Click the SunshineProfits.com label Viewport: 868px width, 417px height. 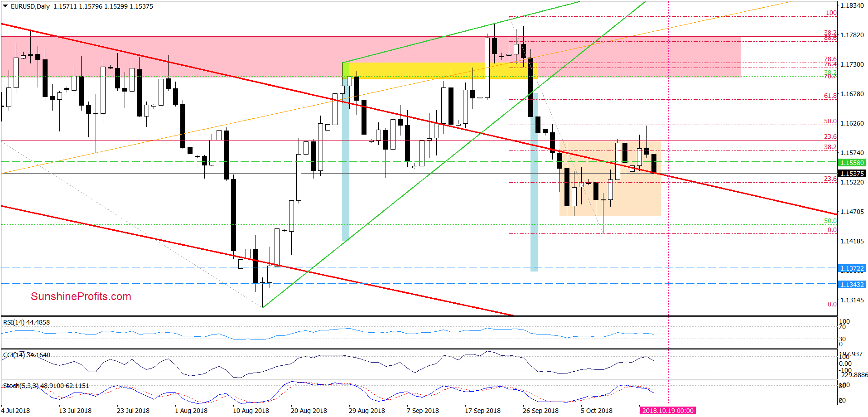[x=81, y=296]
